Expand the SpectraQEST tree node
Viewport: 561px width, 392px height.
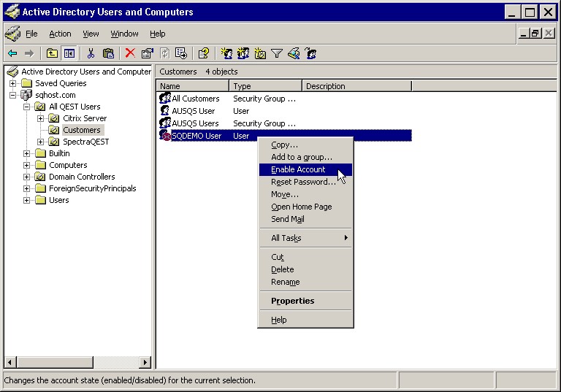41,142
